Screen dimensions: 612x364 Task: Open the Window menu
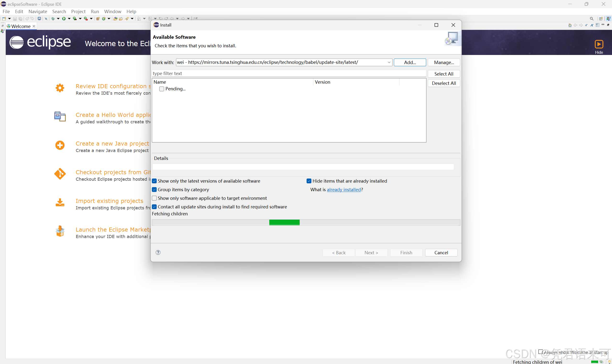click(x=113, y=11)
